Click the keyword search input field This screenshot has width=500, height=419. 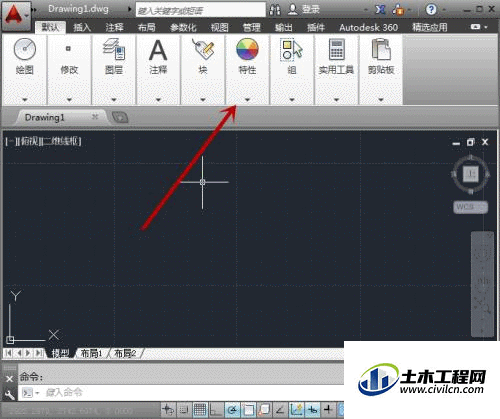(201, 10)
